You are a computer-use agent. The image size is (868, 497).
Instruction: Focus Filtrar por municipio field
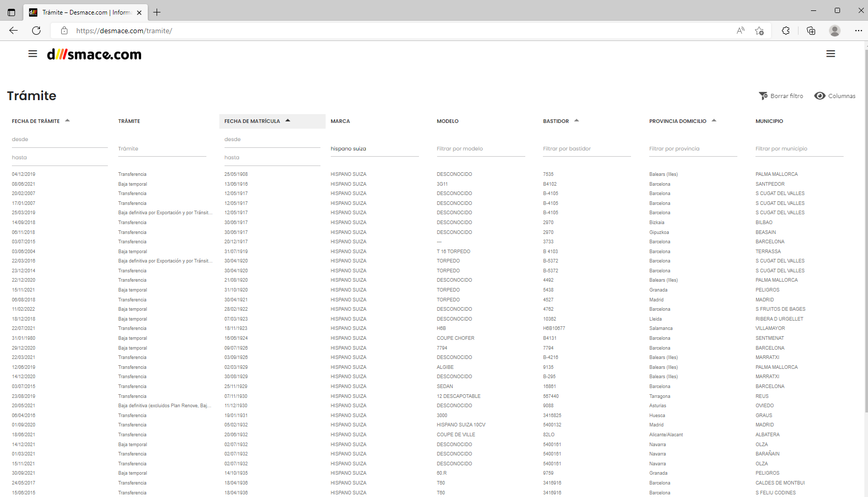pyautogui.click(x=800, y=149)
